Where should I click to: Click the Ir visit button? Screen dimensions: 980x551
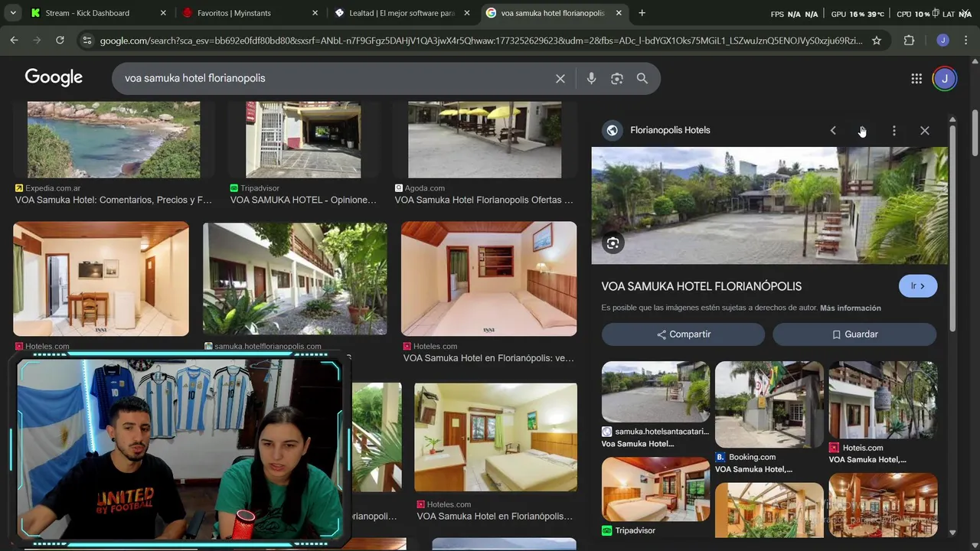coord(918,286)
